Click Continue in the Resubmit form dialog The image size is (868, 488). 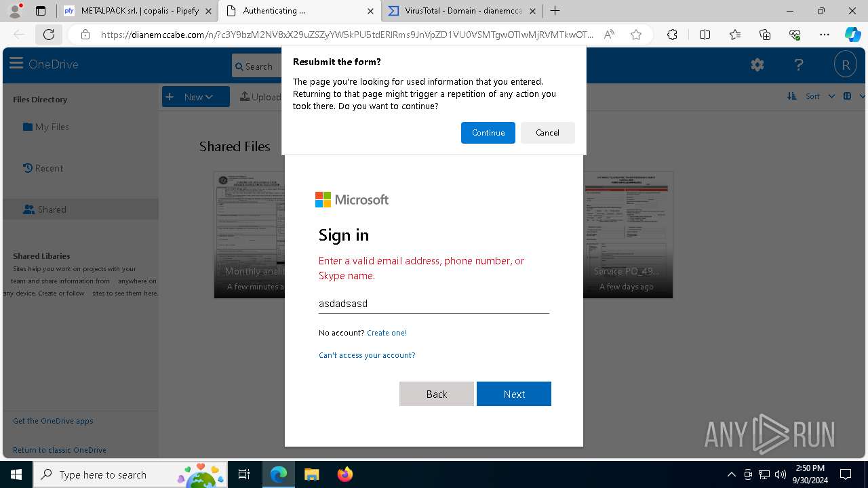[488, 133]
